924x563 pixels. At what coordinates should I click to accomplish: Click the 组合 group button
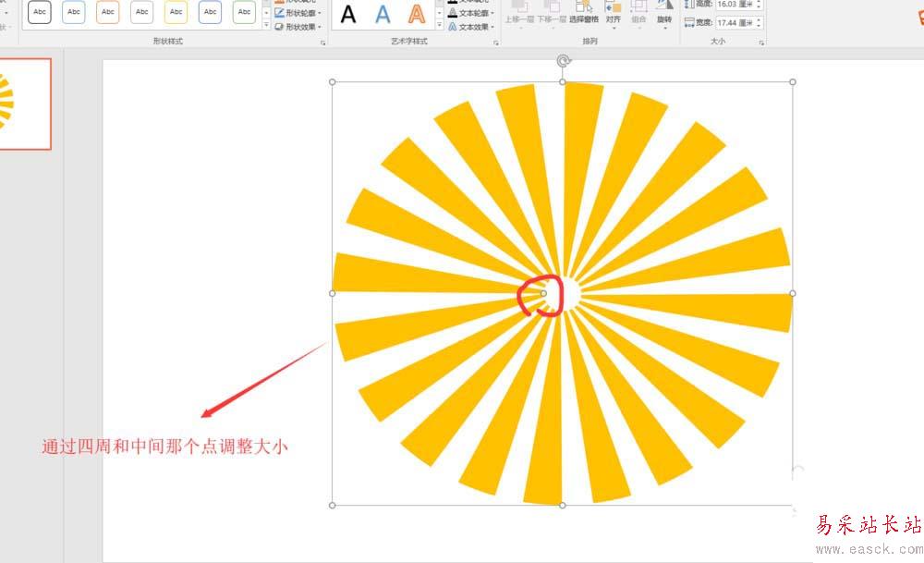click(x=638, y=13)
